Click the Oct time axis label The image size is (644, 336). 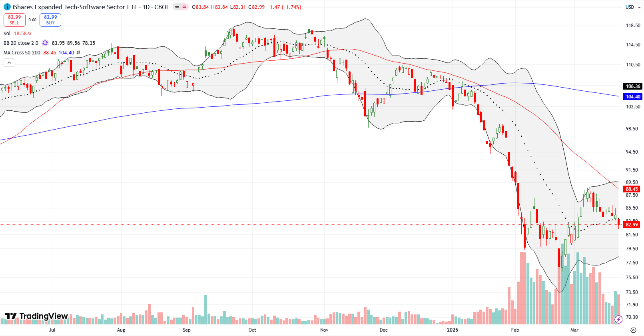pyautogui.click(x=252, y=330)
